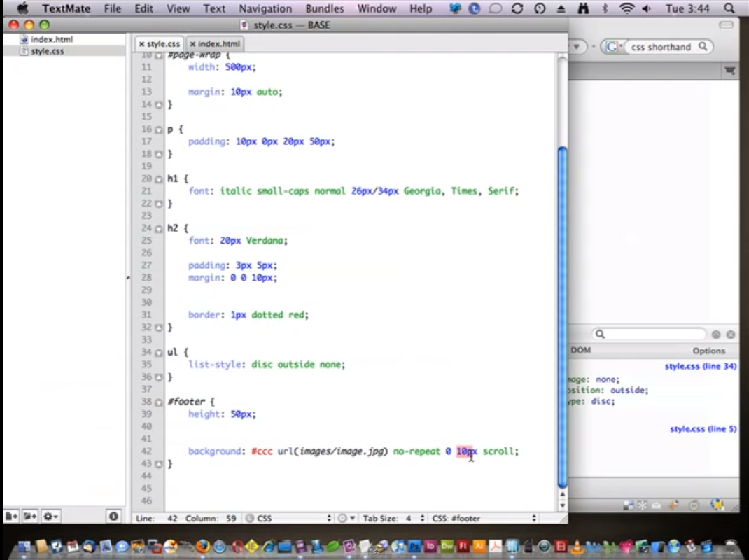The height and width of the screenshot is (560, 749).
Task: Click the new file button in project drawer
Action: [x=11, y=517]
